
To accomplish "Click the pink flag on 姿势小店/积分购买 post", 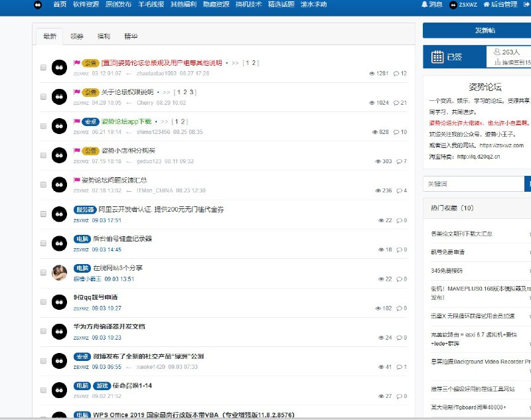I will pyautogui.click(x=77, y=150).
